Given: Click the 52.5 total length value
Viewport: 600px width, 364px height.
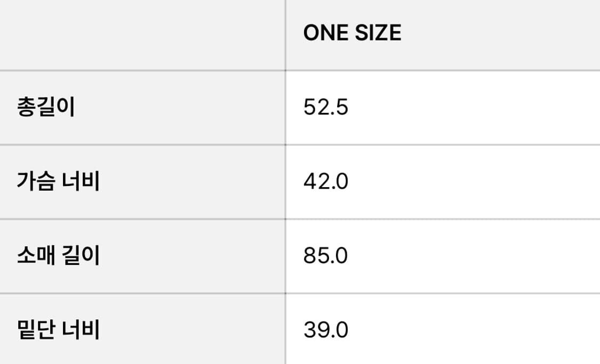Looking at the screenshot, I should 325,108.
